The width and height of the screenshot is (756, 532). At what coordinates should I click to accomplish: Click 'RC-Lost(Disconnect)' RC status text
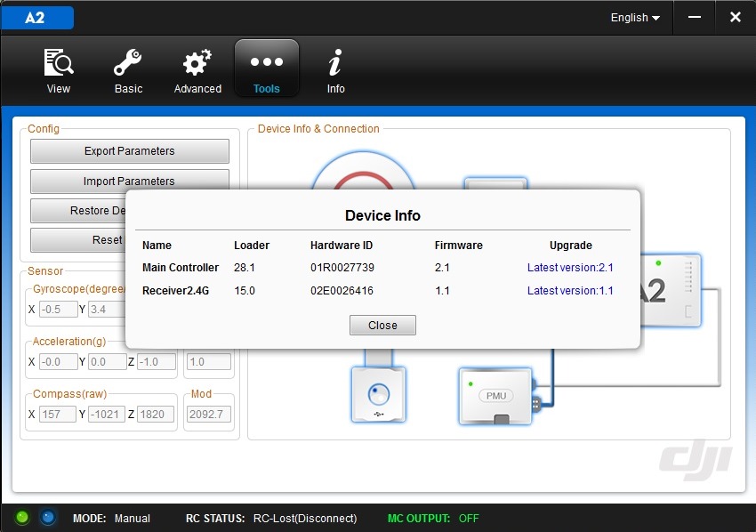tap(305, 519)
